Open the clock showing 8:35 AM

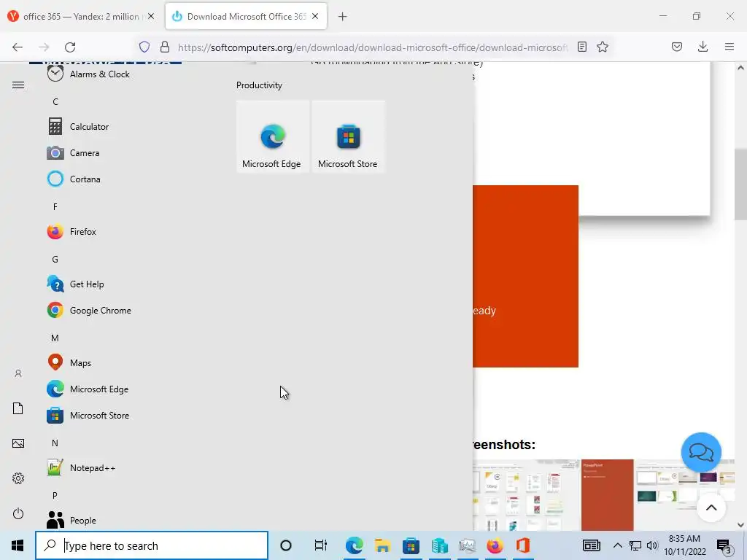pos(684,545)
